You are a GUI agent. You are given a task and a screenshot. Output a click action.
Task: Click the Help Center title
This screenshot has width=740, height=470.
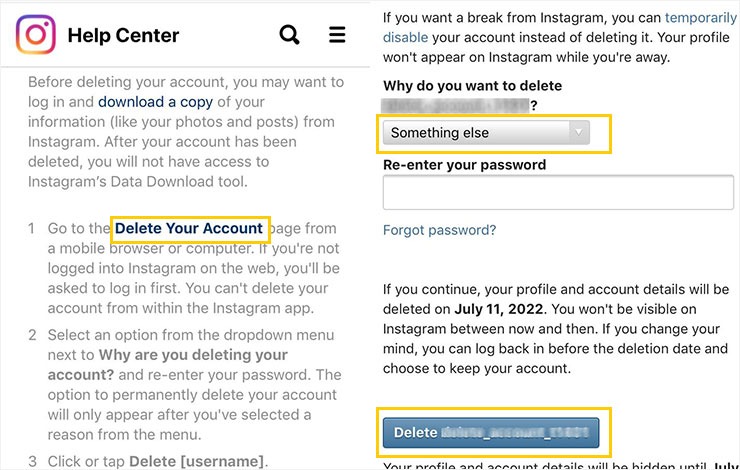click(123, 35)
